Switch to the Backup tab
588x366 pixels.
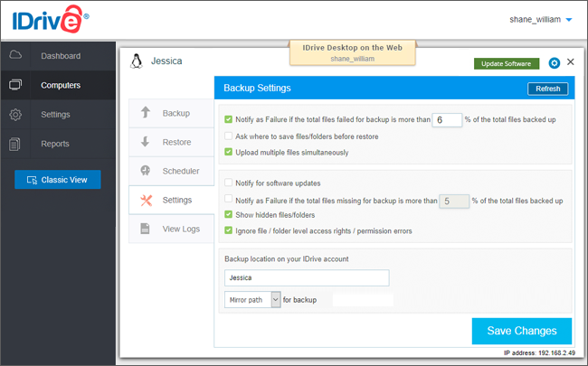pos(171,113)
